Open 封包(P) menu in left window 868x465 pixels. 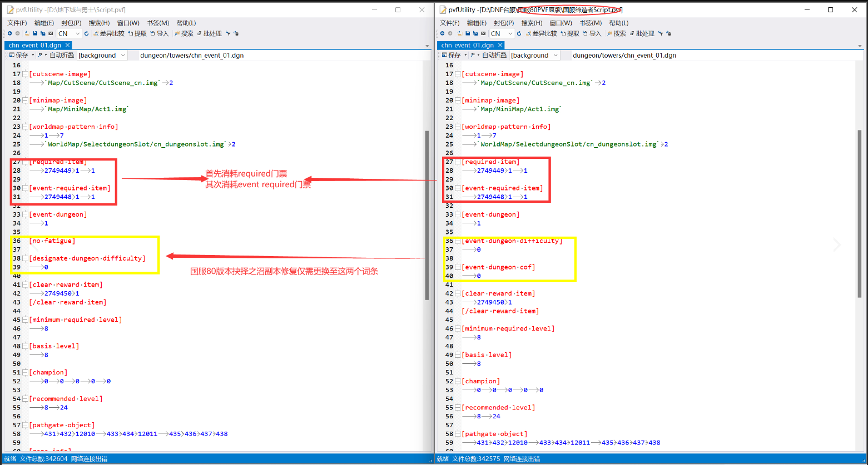(x=71, y=23)
